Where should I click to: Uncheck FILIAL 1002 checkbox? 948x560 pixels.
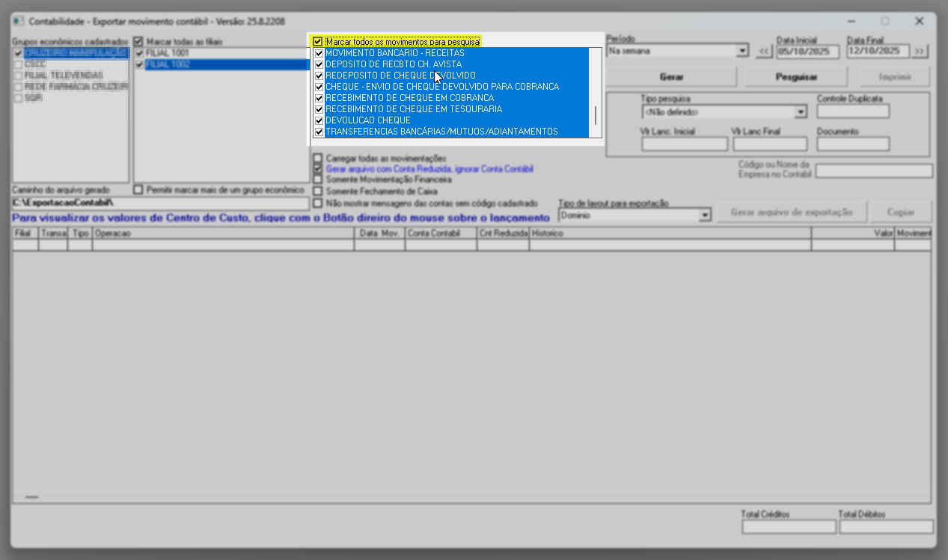coord(139,65)
